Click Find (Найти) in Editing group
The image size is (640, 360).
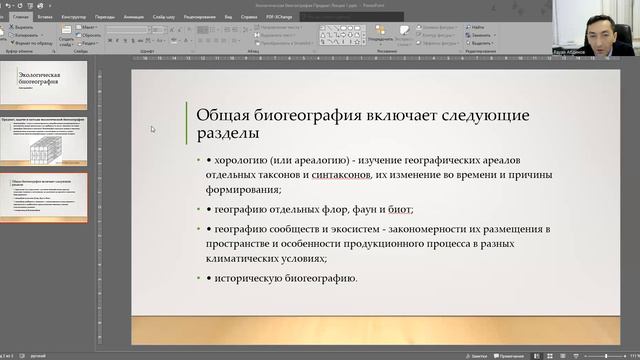475,27
